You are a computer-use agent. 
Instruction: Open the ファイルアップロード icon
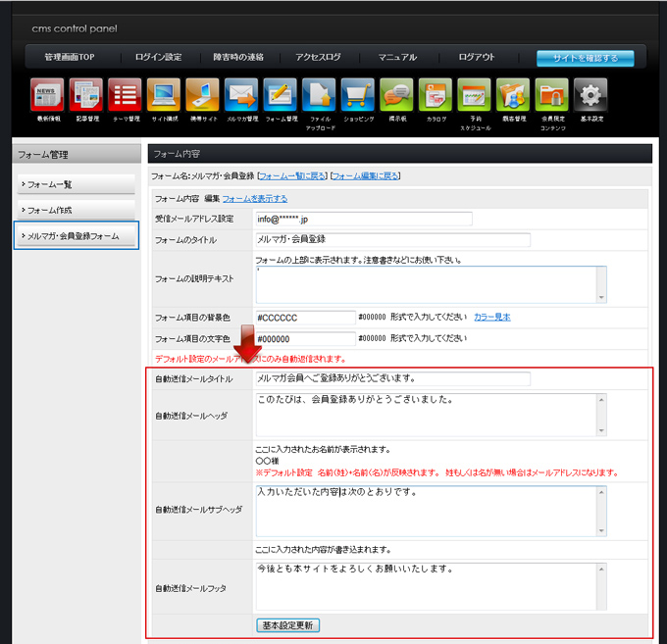pyautogui.click(x=319, y=95)
